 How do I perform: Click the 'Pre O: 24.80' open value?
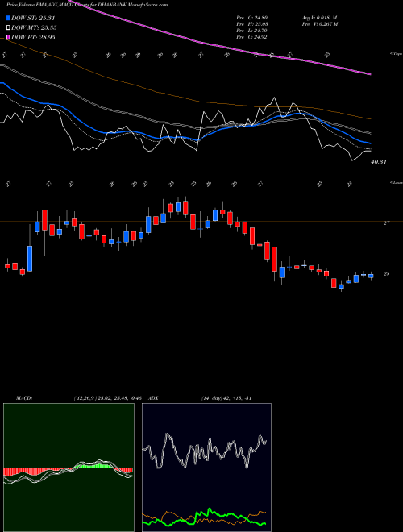coord(252,18)
